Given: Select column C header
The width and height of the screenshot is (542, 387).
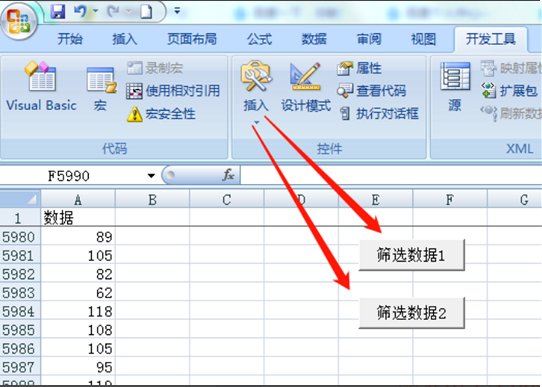Looking at the screenshot, I should tap(227, 199).
